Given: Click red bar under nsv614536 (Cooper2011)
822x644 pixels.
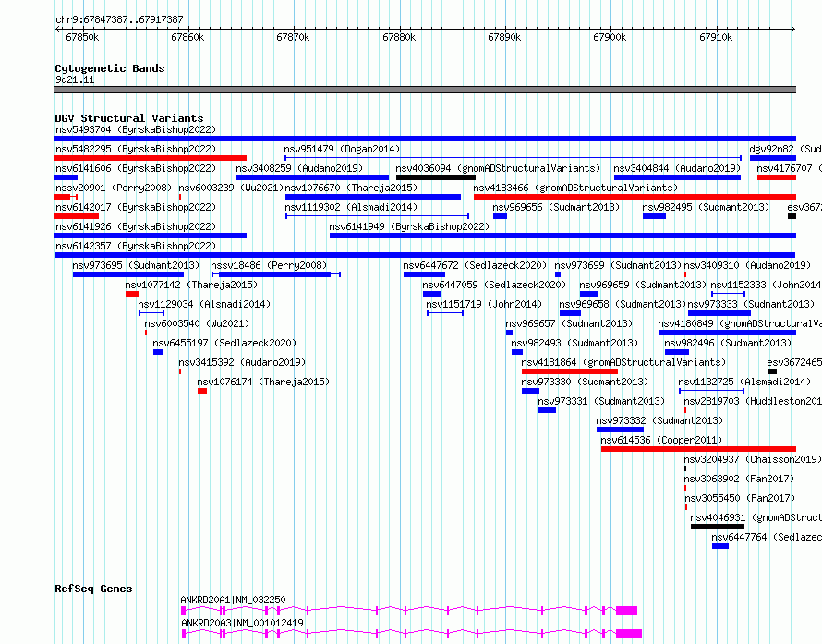Looking at the screenshot, I should click(x=698, y=449).
